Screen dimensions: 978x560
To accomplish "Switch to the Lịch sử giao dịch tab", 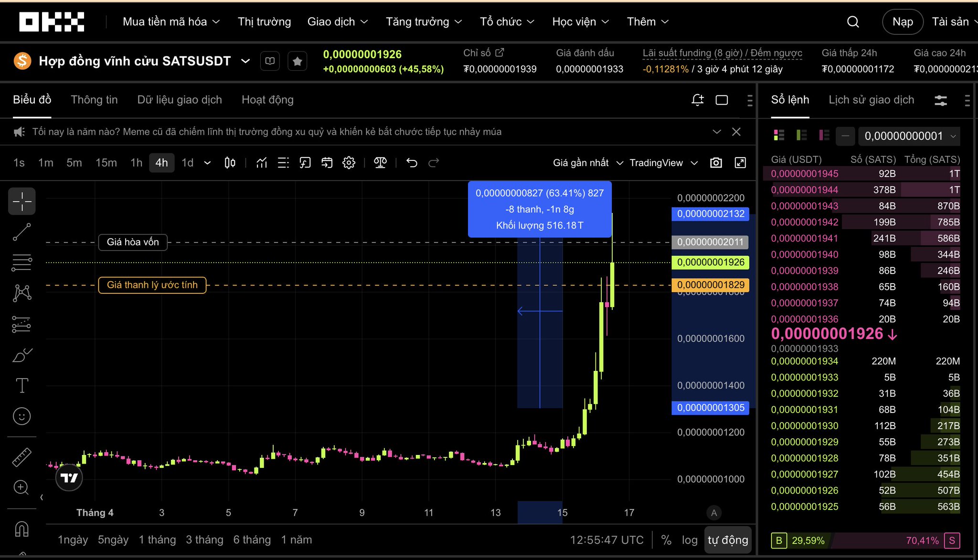I will (871, 100).
